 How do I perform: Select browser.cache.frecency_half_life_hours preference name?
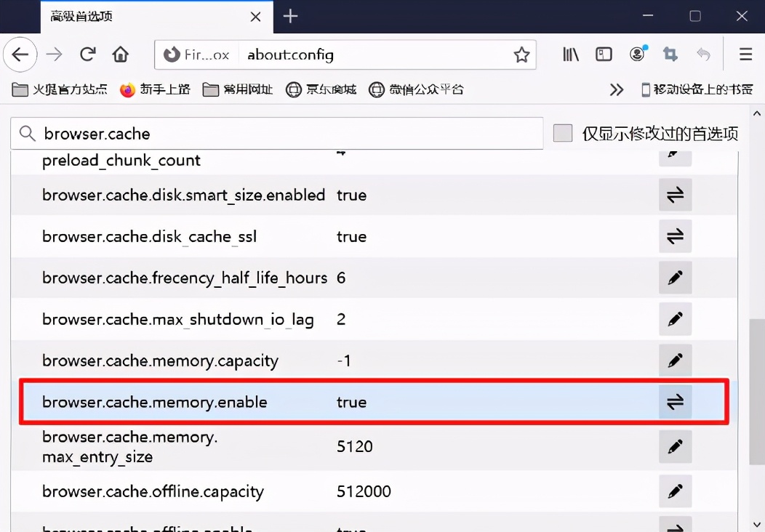click(x=185, y=278)
